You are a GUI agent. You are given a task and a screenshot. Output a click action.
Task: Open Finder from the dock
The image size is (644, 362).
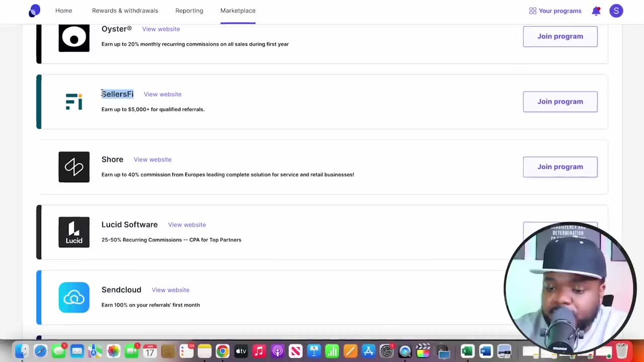pos(22,351)
